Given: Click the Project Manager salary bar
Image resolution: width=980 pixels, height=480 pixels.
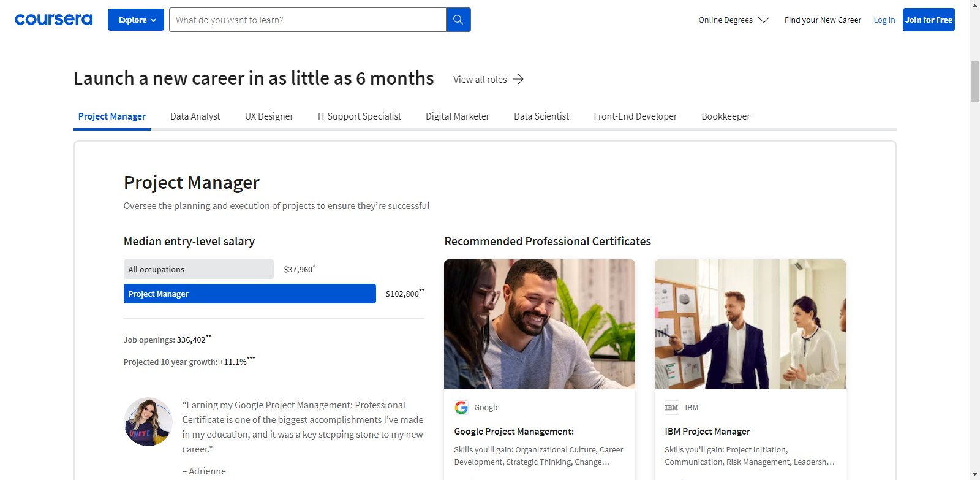Looking at the screenshot, I should (x=250, y=294).
